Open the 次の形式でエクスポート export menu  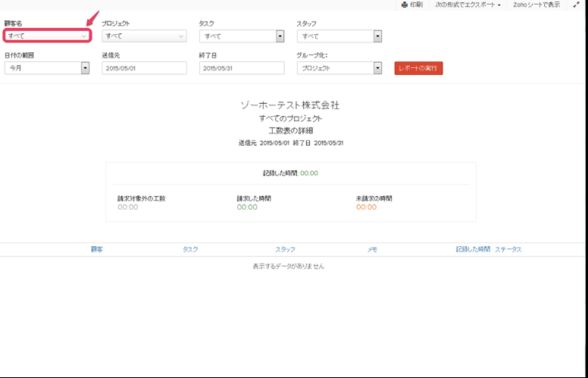coord(468,5)
